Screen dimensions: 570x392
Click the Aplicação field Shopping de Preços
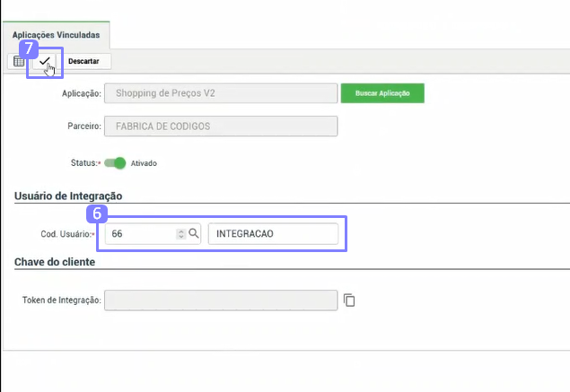pos(221,93)
